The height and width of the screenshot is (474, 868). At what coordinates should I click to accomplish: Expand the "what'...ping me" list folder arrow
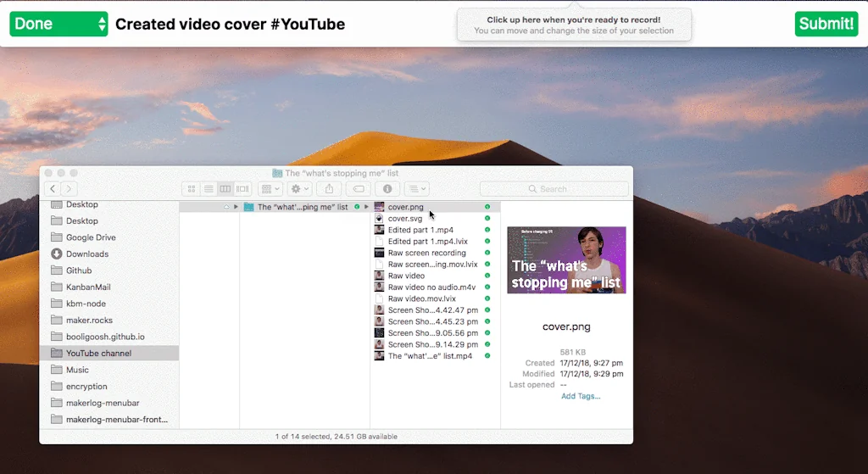pos(236,207)
